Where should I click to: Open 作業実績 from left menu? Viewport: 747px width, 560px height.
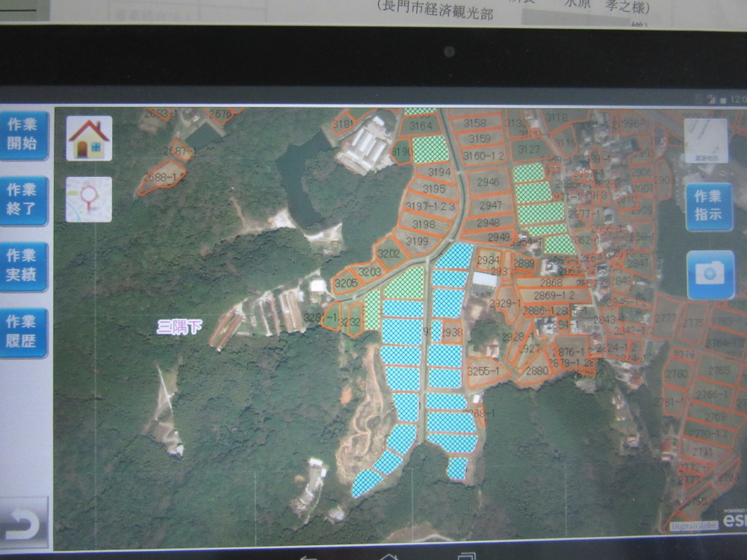pyautogui.click(x=25, y=267)
